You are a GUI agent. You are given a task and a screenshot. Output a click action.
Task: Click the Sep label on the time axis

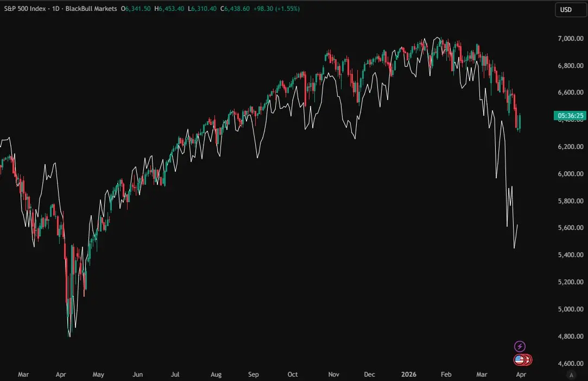(x=254, y=374)
